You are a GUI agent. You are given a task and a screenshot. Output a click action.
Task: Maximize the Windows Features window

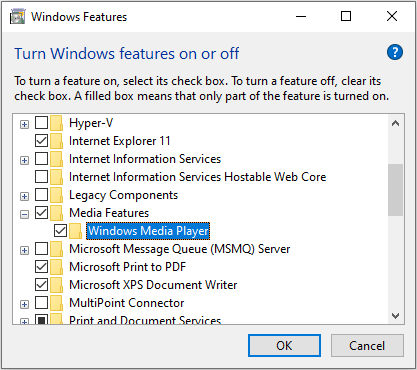(x=346, y=16)
